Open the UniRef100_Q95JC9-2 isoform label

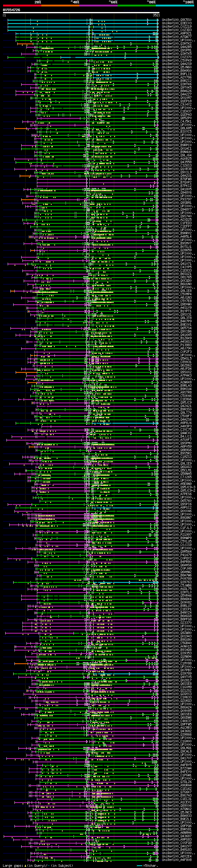click(179, 491)
